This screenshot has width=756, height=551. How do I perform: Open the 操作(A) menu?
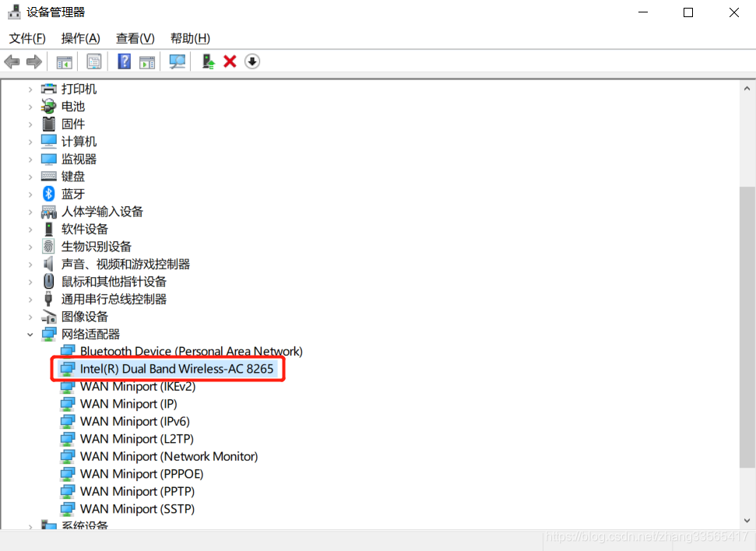[x=80, y=38]
